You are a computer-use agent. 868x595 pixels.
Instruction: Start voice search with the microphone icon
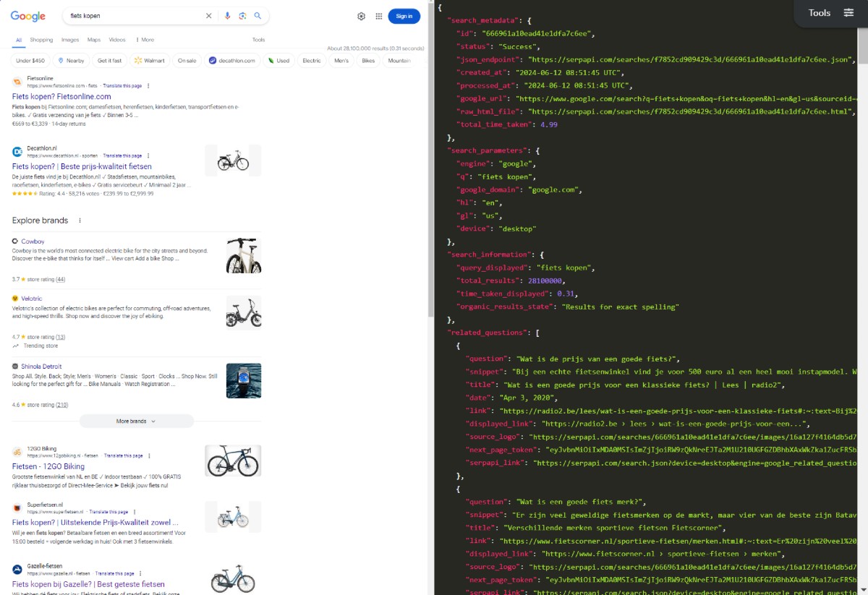pos(228,16)
